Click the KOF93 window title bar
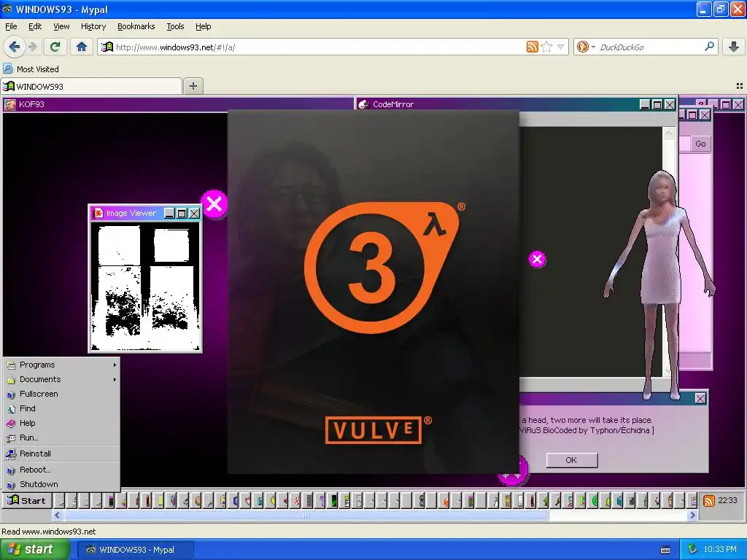 click(x=179, y=104)
